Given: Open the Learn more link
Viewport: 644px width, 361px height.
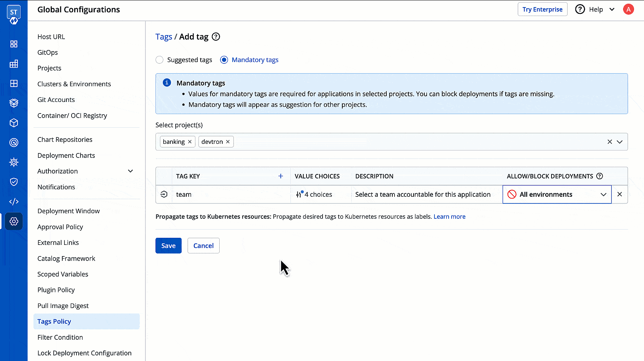Looking at the screenshot, I should pos(449,217).
